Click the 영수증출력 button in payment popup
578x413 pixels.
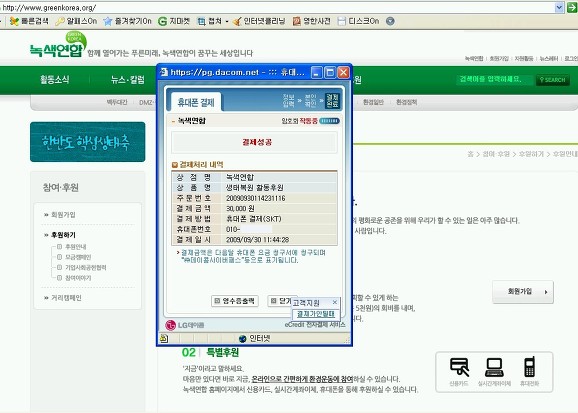235,301
